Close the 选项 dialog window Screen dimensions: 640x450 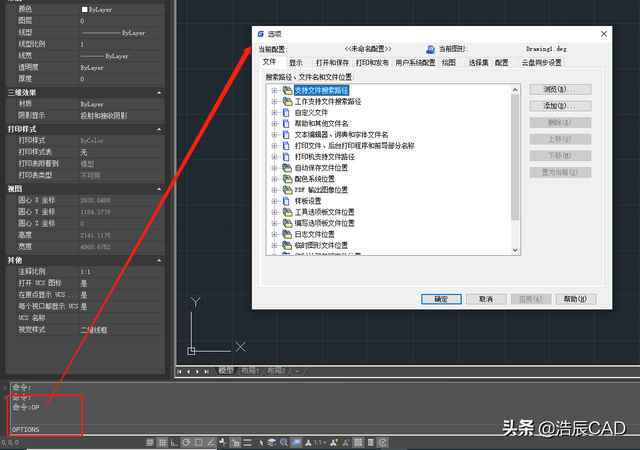point(604,34)
